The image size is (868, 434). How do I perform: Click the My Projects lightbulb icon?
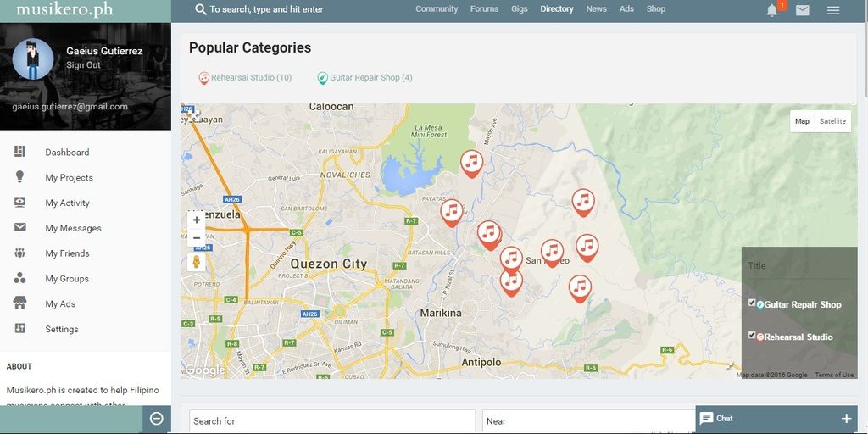point(20,176)
